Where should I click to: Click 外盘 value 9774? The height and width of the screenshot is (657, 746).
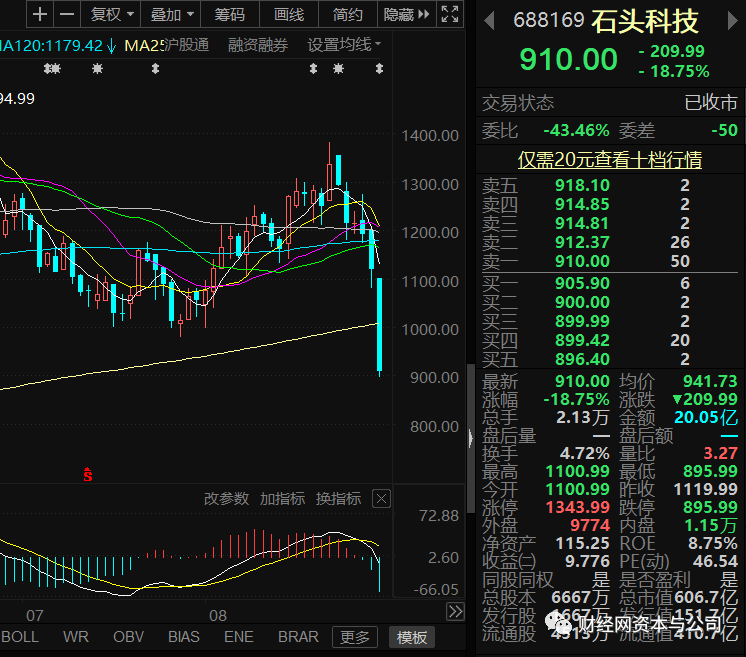click(x=590, y=525)
